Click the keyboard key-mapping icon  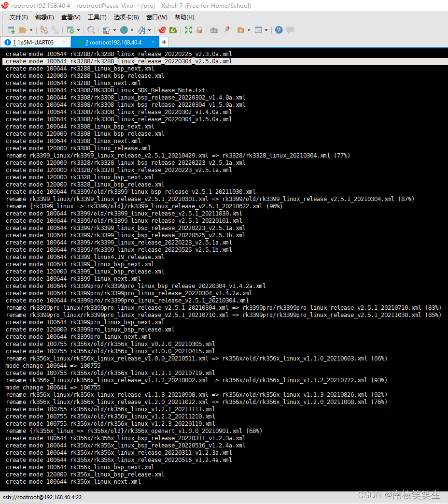point(214,30)
